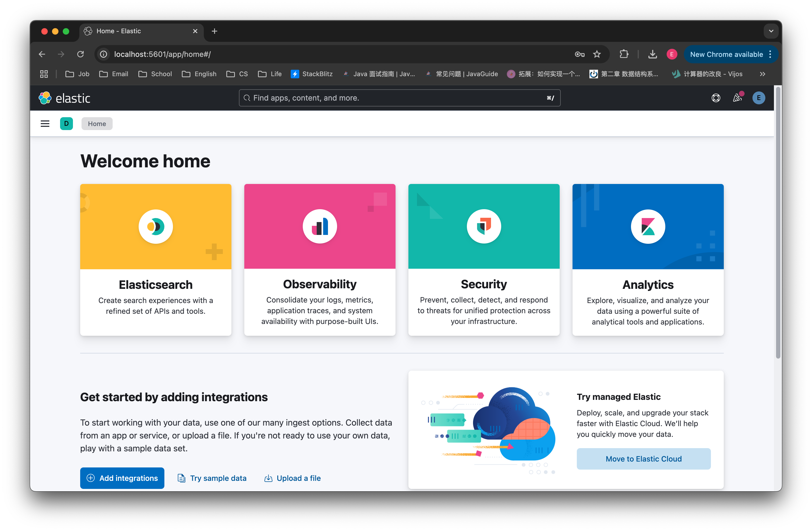This screenshot has height=531, width=812.
Task: Open the Chrome extensions puzzle icon
Action: point(624,54)
